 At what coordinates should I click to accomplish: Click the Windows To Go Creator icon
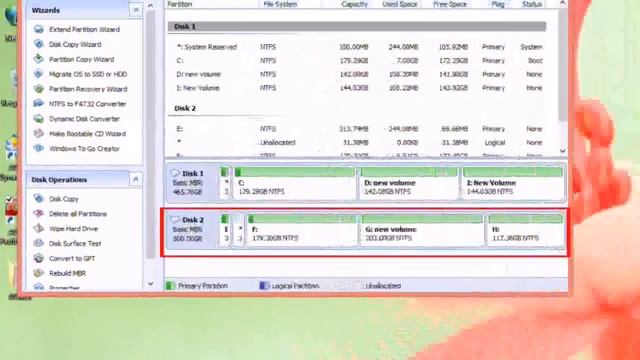(x=39, y=149)
